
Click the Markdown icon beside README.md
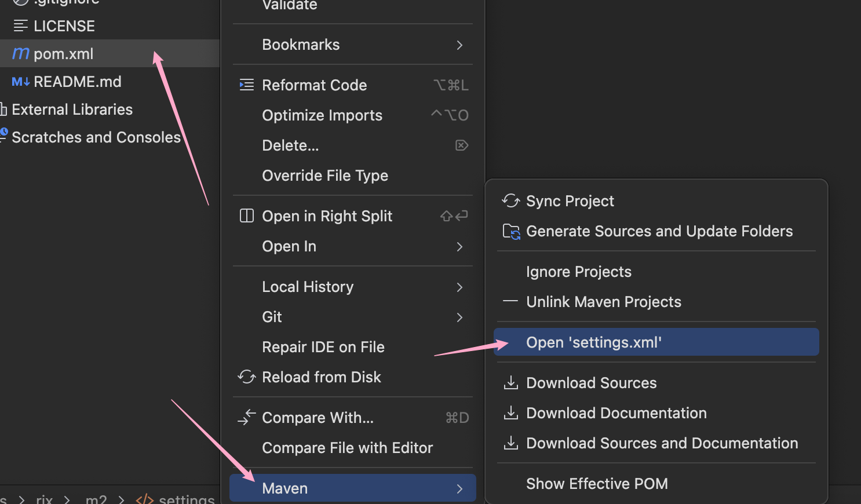(x=21, y=82)
